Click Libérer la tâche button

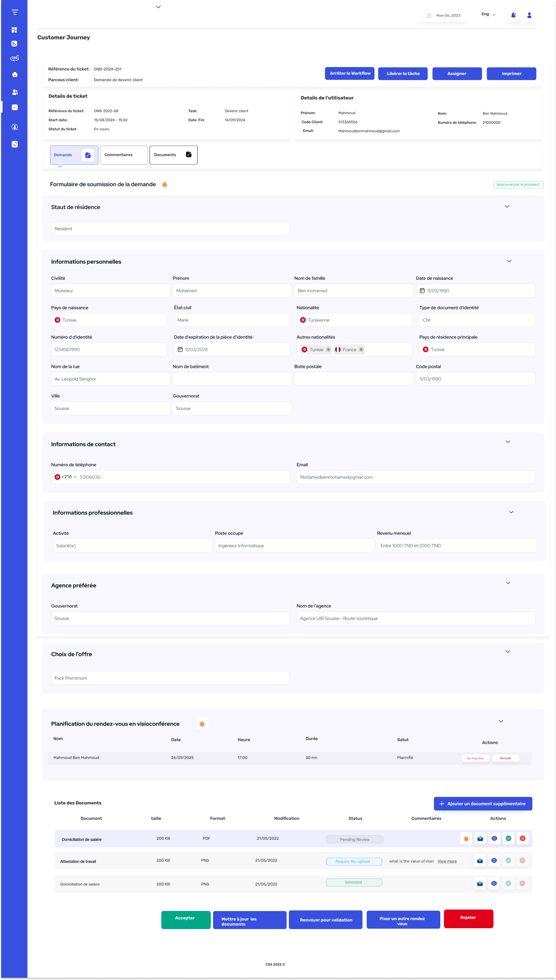[x=403, y=74]
